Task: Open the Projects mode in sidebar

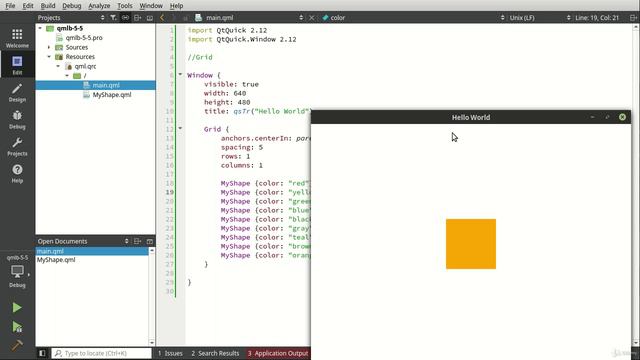Action: [x=17, y=147]
